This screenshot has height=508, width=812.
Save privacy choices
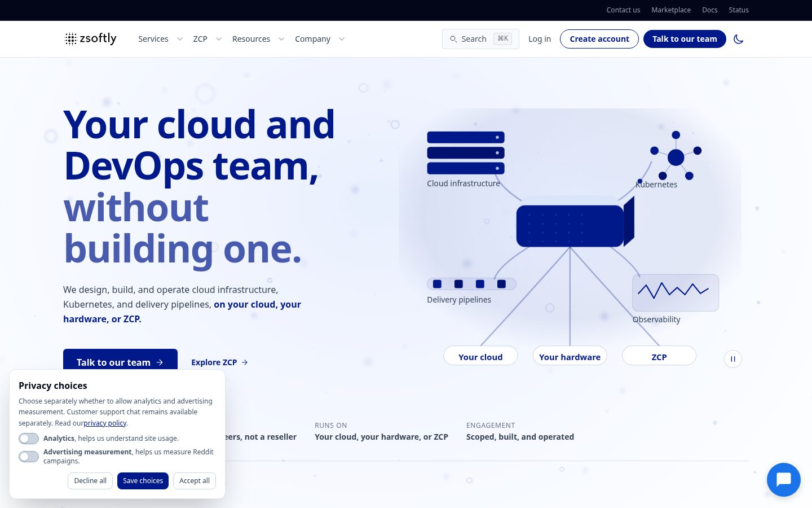point(143,481)
